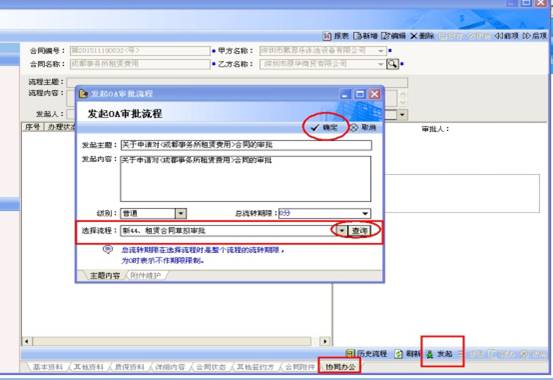
Task: Open the 其他资料 tab
Action: click(x=89, y=367)
